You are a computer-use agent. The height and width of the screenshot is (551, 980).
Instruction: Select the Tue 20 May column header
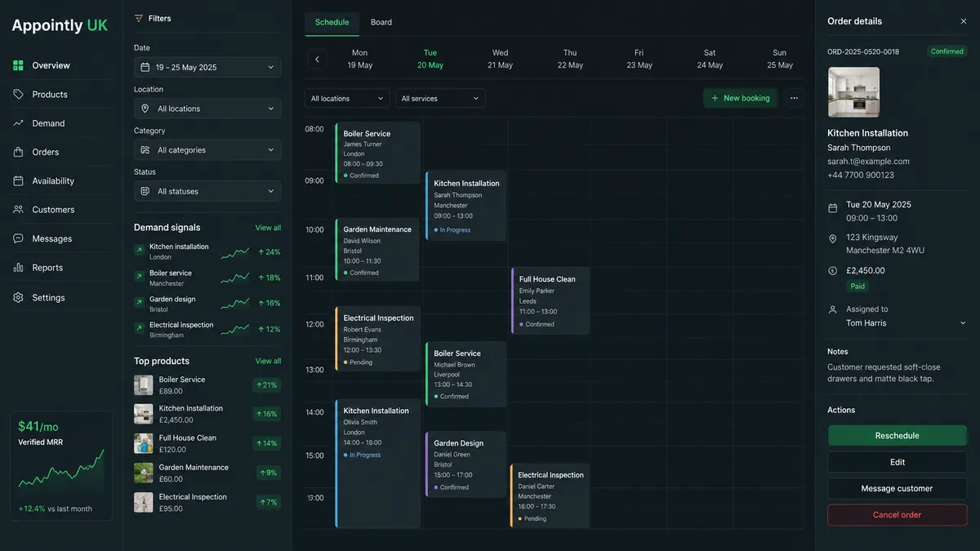coord(430,59)
